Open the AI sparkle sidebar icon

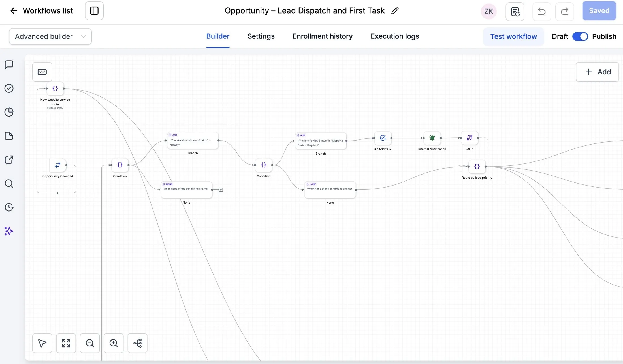coord(9,231)
